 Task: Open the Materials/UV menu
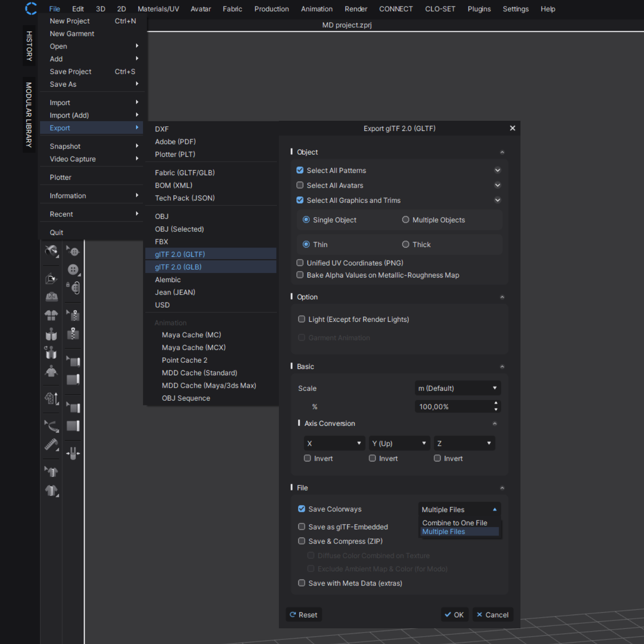tap(158, 9)
